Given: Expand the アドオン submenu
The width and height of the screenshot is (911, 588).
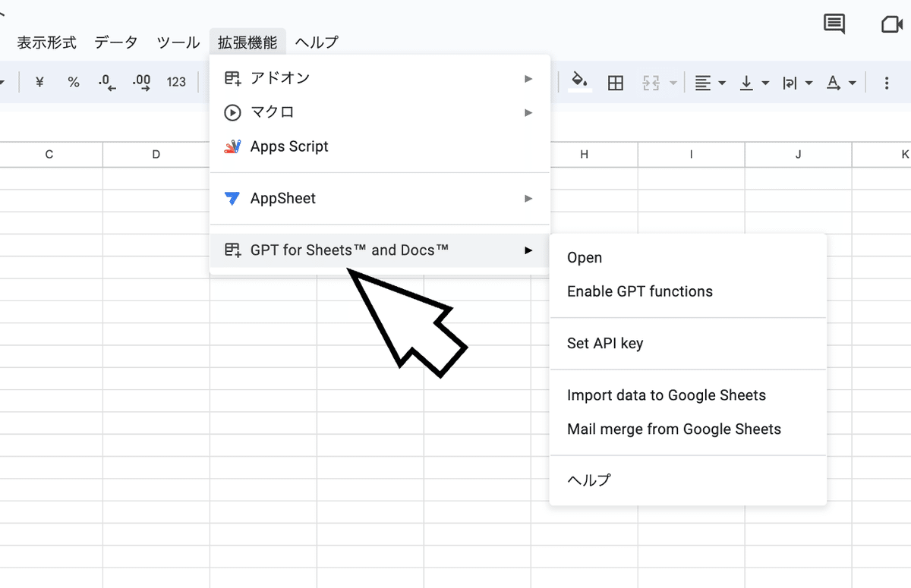Looking at the screenshot, I should pos(380,78).
